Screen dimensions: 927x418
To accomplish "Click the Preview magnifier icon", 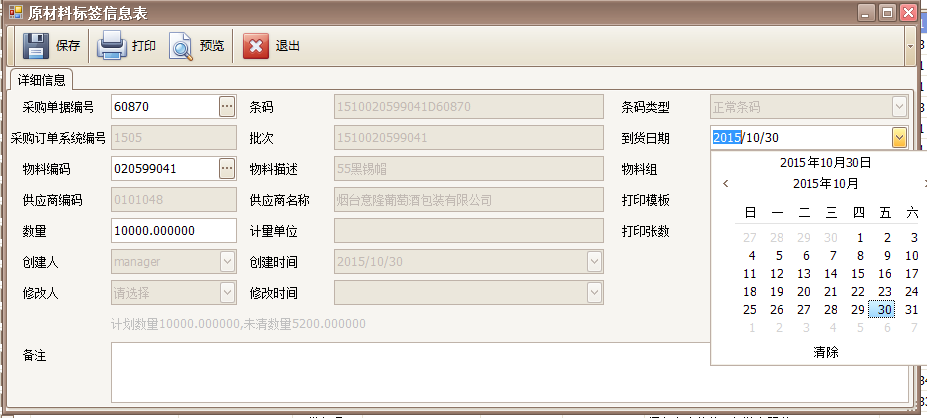I will [x=180, y=46].
